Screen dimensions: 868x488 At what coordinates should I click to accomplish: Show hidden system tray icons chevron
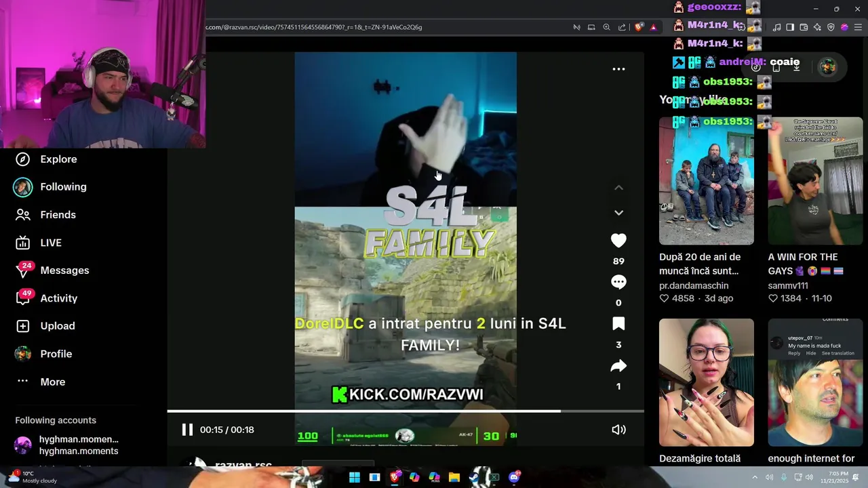755,477
